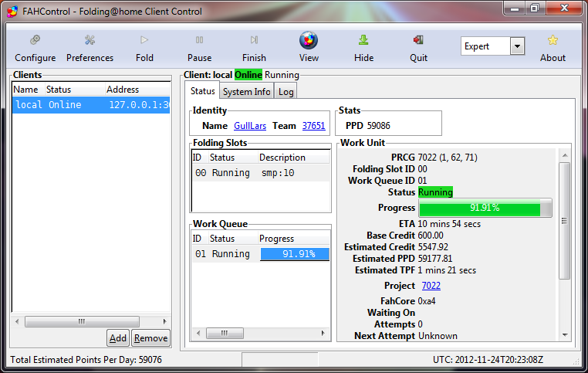Switch to the Status tab
Image resolution: width=588 pixels, height=373 pixels.
(202, 91)
